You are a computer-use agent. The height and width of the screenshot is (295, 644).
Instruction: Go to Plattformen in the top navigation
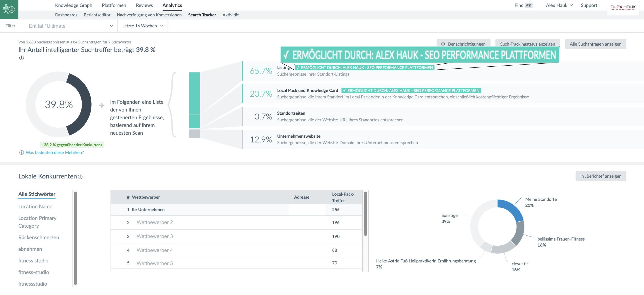pos(114,5)
